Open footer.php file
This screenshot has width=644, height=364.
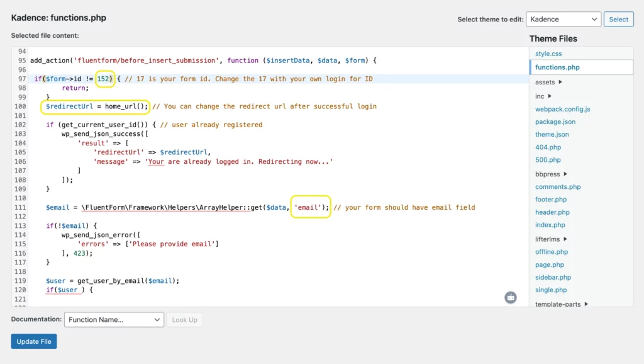[551, 200]
